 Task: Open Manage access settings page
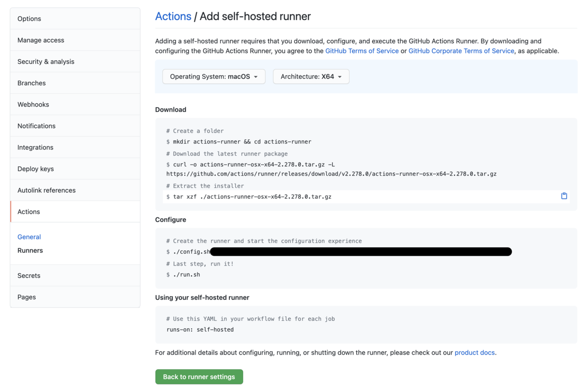[x=75, y=40]
